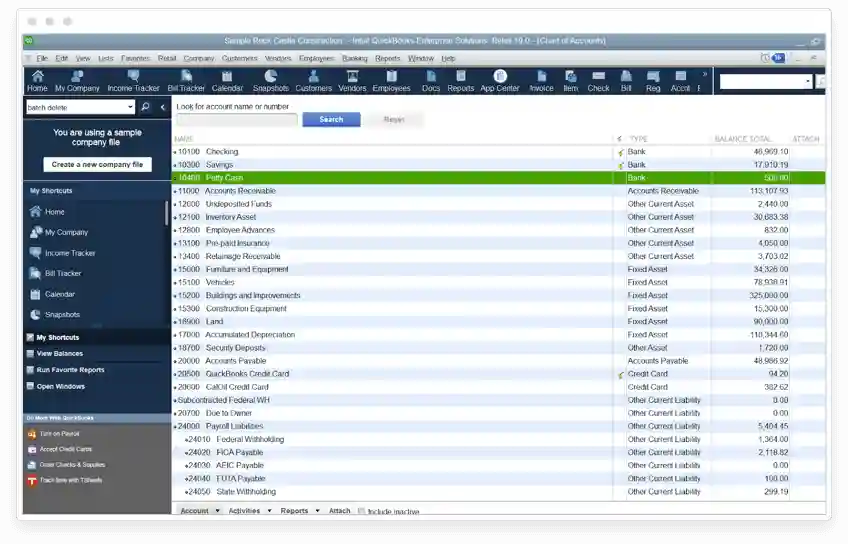This screenshot has height=544, width=848.
Task: Open the Docs toolbar icon
Action: (431, 81)
